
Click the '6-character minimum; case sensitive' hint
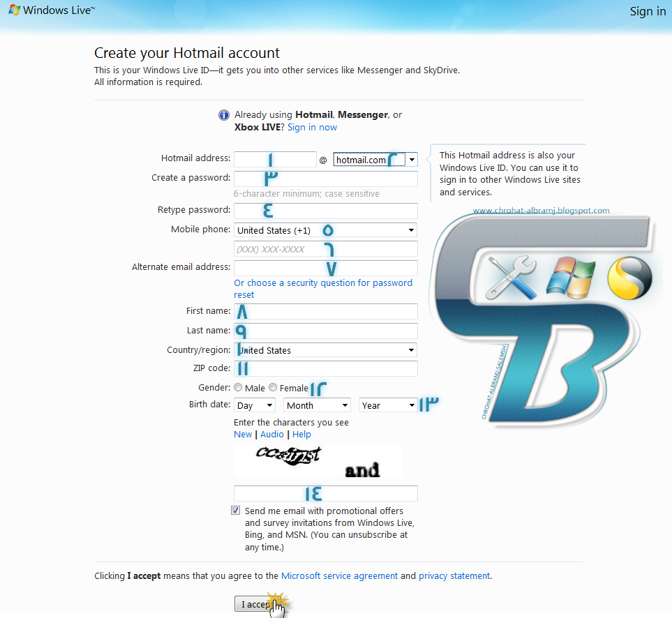click(306, 194)
